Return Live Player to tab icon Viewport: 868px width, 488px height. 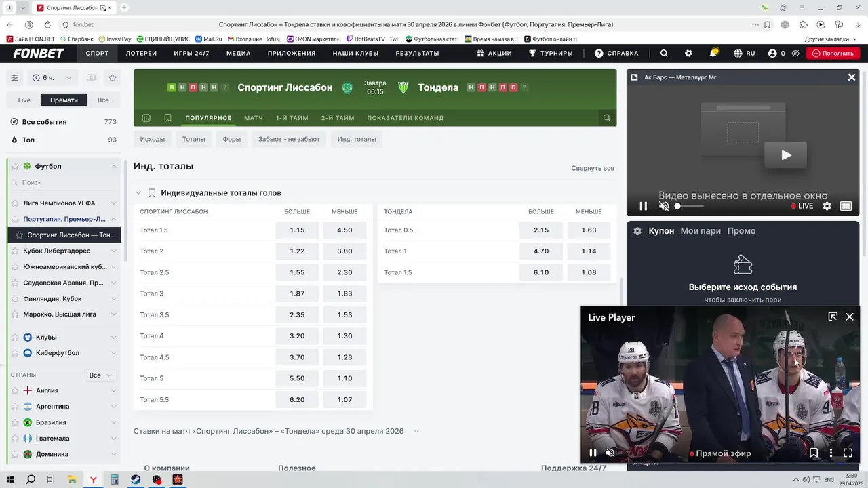(833, 317)
